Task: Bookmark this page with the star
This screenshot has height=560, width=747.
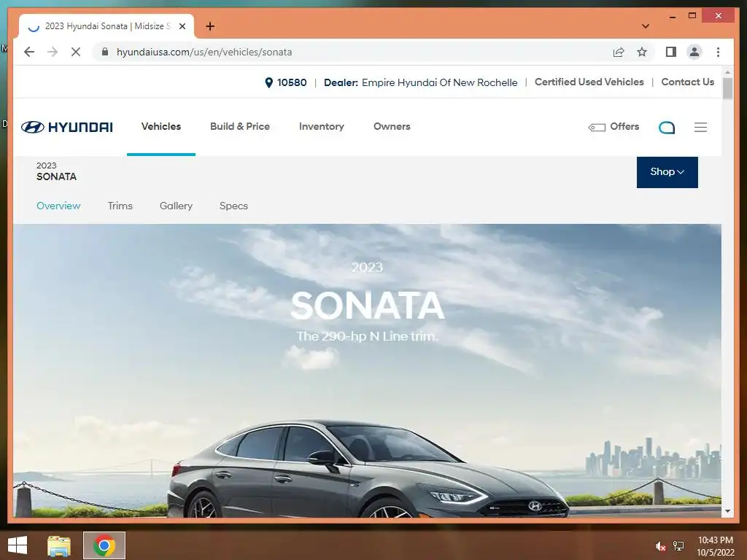Action: coord(642,52)
